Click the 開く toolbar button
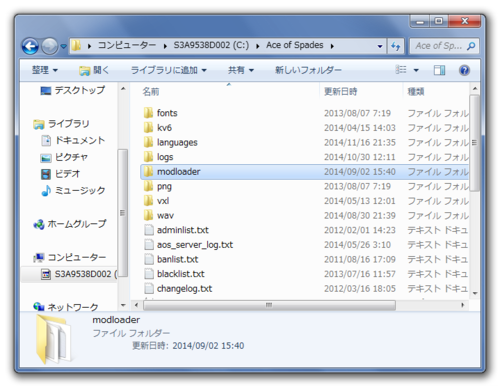 94,70
